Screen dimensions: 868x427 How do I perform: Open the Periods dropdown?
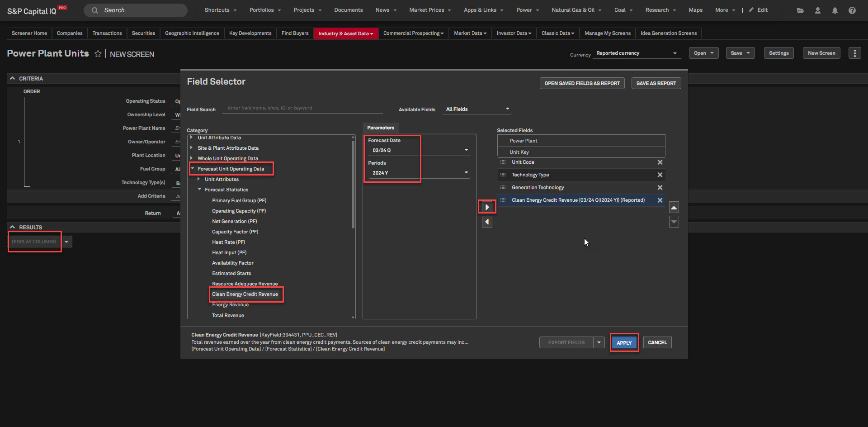click(x=466, y=173)
